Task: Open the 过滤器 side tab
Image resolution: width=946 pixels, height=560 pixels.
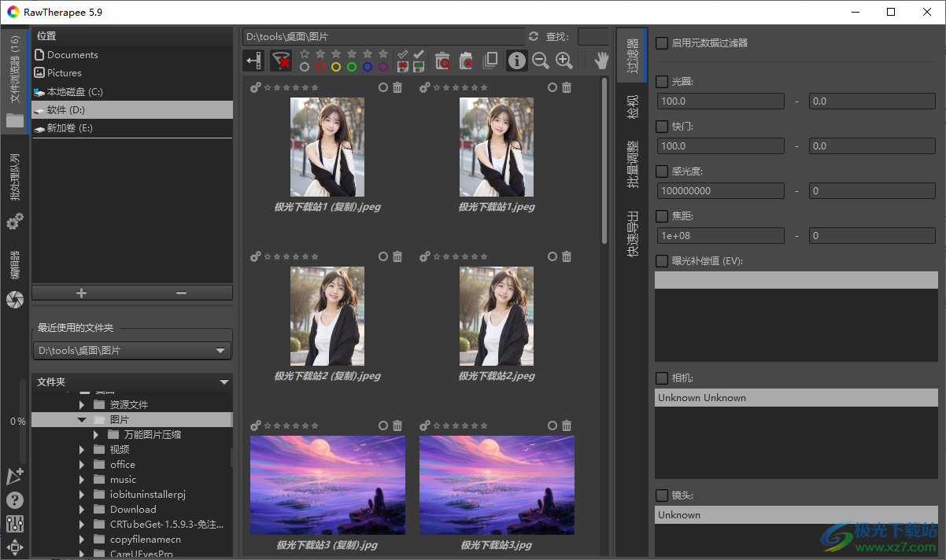Action: 632,55
